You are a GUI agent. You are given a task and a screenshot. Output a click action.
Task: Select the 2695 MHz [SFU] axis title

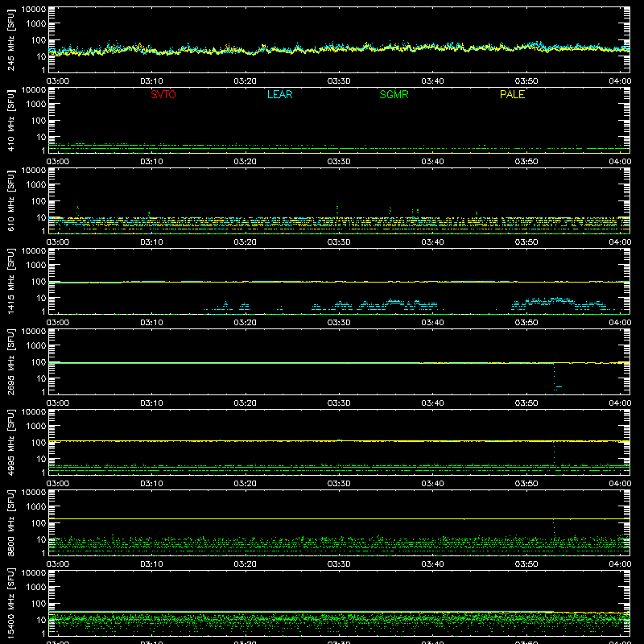11,362
